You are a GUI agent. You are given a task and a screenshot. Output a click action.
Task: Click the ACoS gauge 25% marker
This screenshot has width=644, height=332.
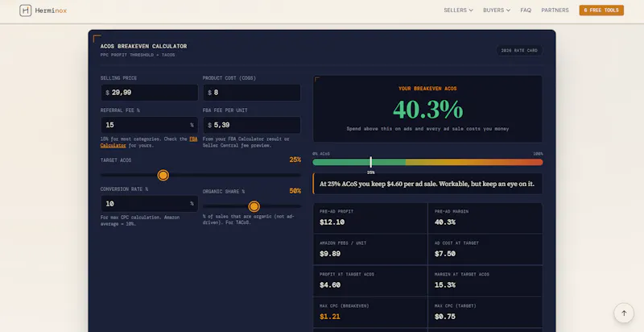(x=370, y=162)
